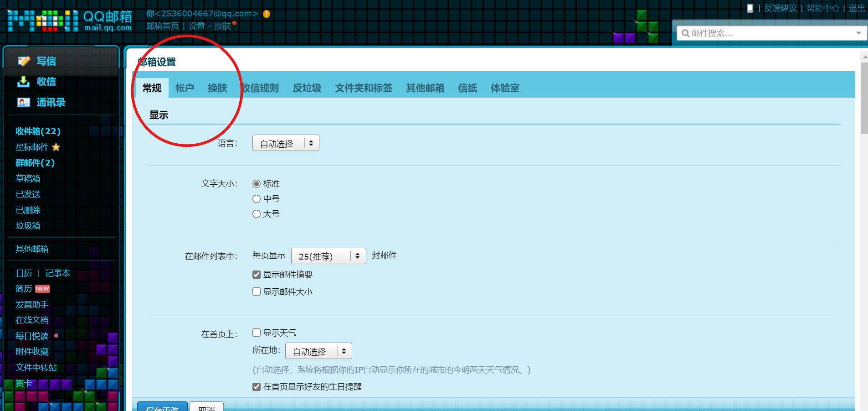Click the magnifier icon in the search box
The image size is (868, 411).
[x=685, y=33]
